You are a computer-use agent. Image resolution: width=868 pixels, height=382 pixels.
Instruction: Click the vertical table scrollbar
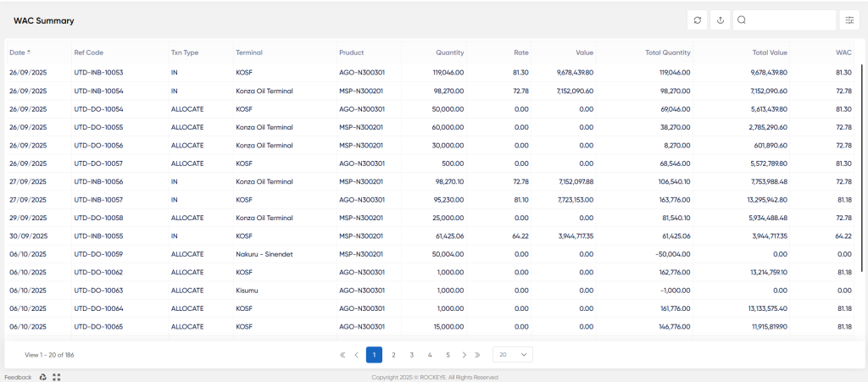pyautogui.click(x=862, y=168)
